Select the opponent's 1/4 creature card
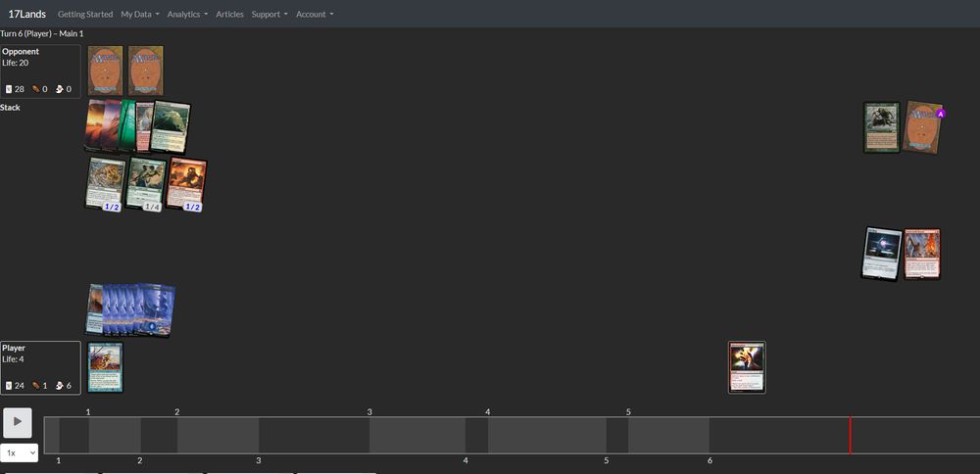Image resolution: width=980 pixels, height=474 pixels. pyautogui.click(x=146, y=184)
